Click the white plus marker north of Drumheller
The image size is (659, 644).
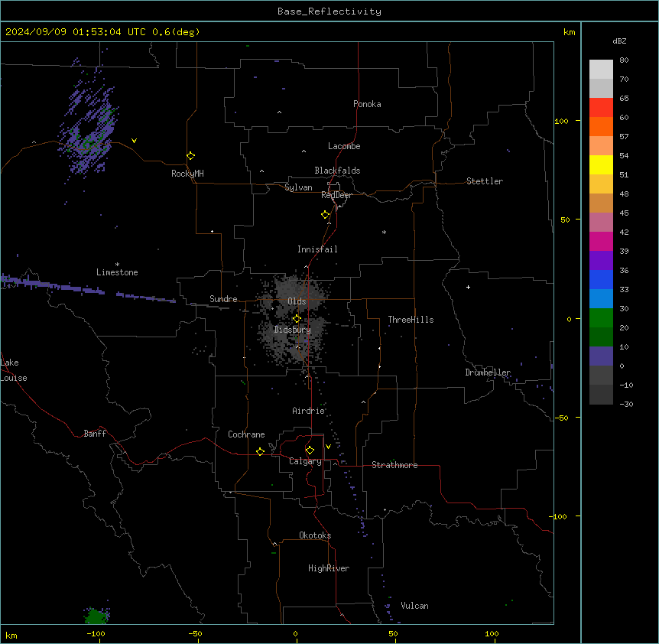(x=468, y=287)
